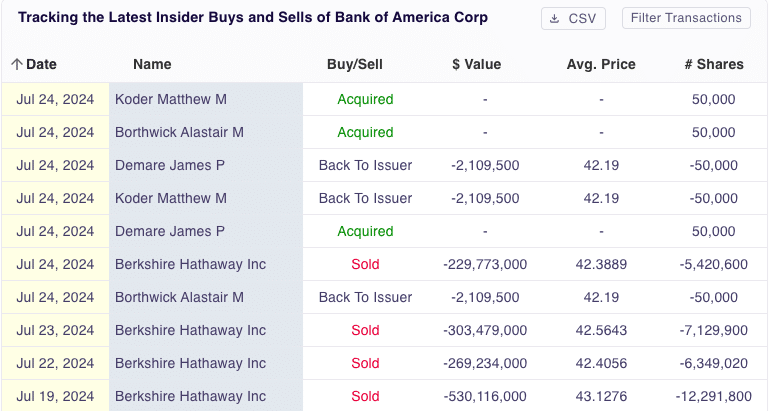Sort by the Buy/Sell column header
This screenshot has height=411, width=769.
pyautogui.click(x=355, y=64)
